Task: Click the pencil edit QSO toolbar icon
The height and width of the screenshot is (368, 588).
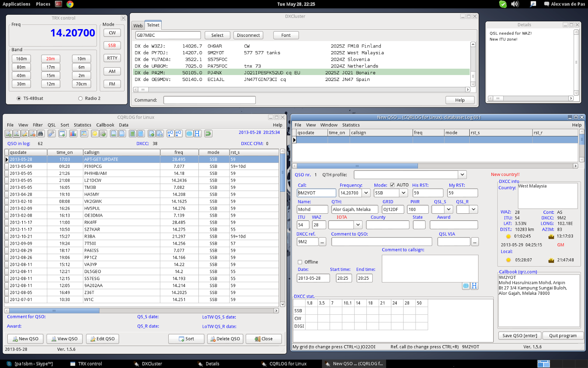Action: pyautogui.click(x=25, y=134)
